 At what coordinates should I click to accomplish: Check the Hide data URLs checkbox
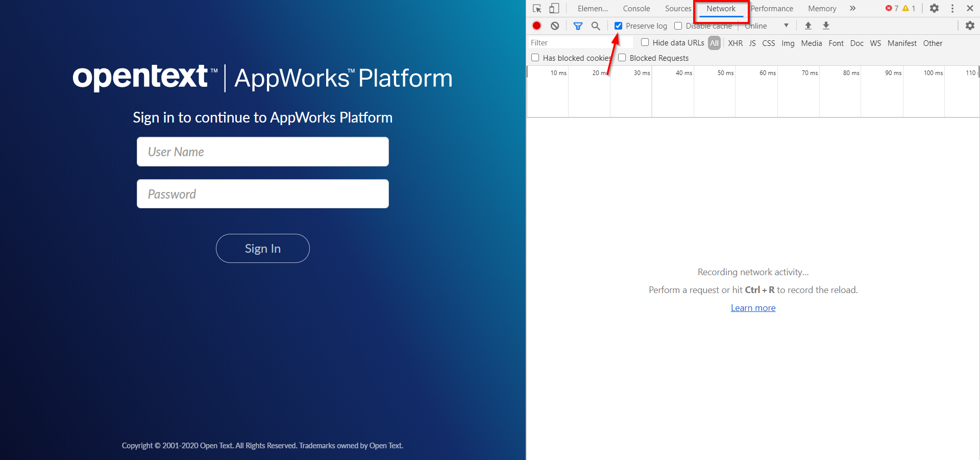pyautogui.click(x=645, y=43)
